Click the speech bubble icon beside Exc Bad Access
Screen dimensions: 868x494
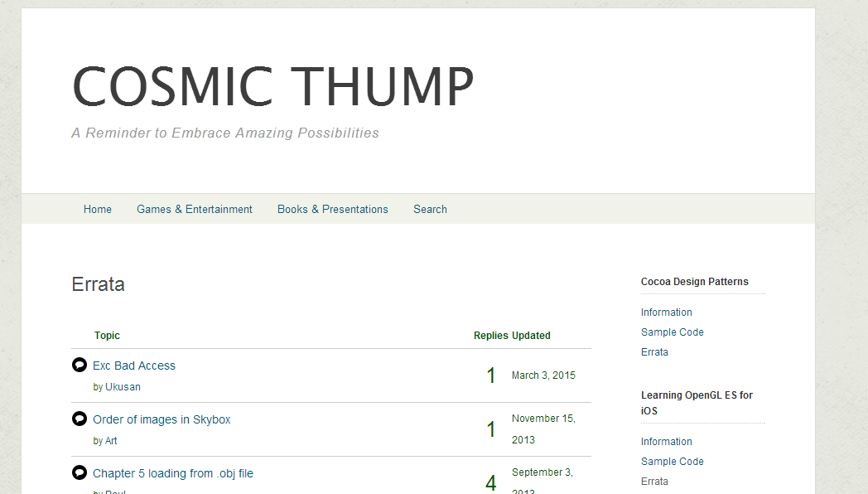click(80, 365)
